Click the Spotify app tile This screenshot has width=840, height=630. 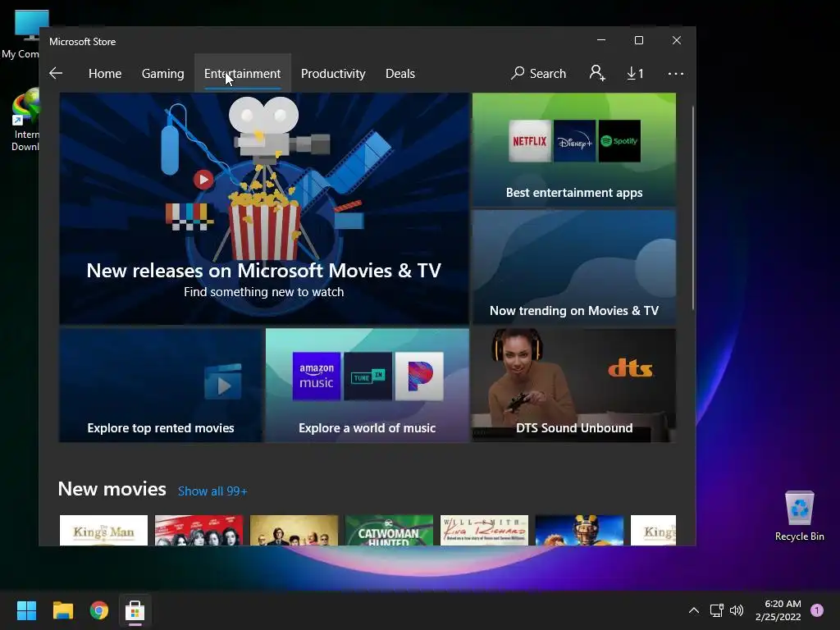click(x=619, y=141)
